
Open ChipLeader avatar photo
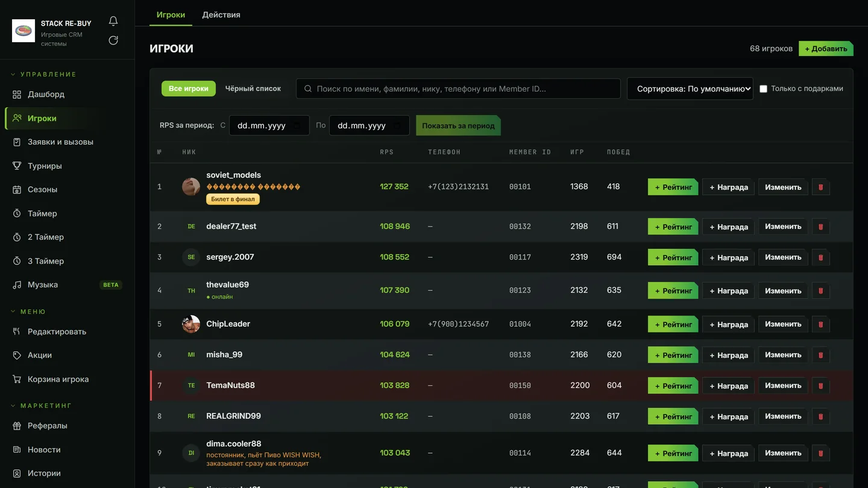click(191, 324)
